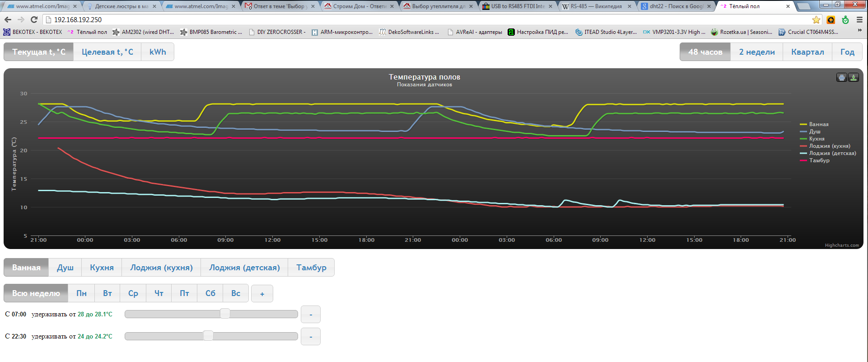Image resolution: width=868 pixels, height=362 pixels.
Task: Go back with the browser arrow
Action: pyautogui.click(x=8, y=19)
